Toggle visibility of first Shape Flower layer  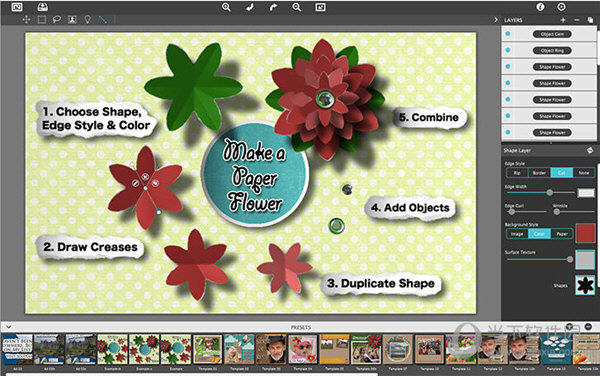point(508,67)
